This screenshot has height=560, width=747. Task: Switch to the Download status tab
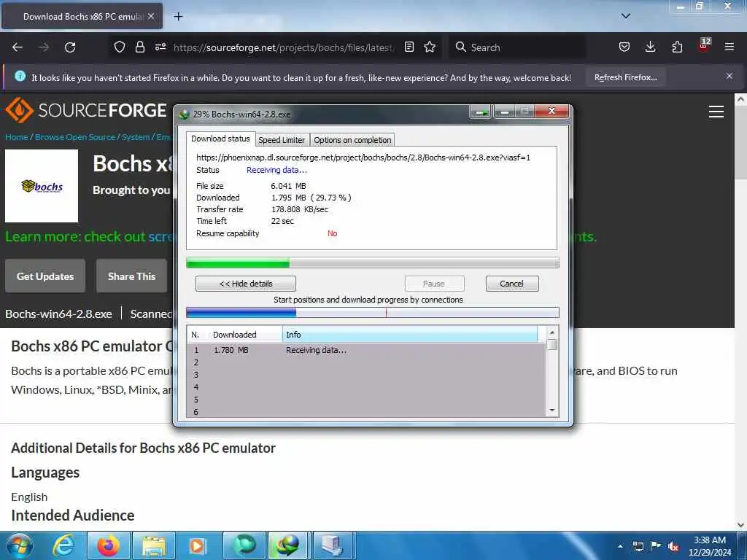(x=220, y=139)
